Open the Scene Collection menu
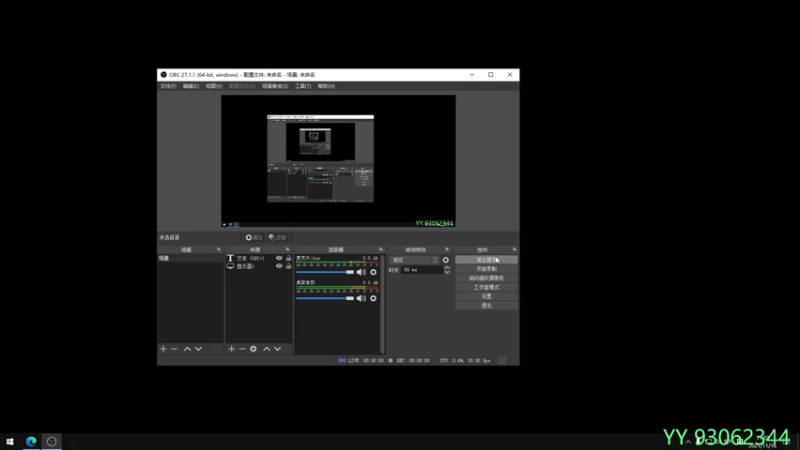 [275, 86]
